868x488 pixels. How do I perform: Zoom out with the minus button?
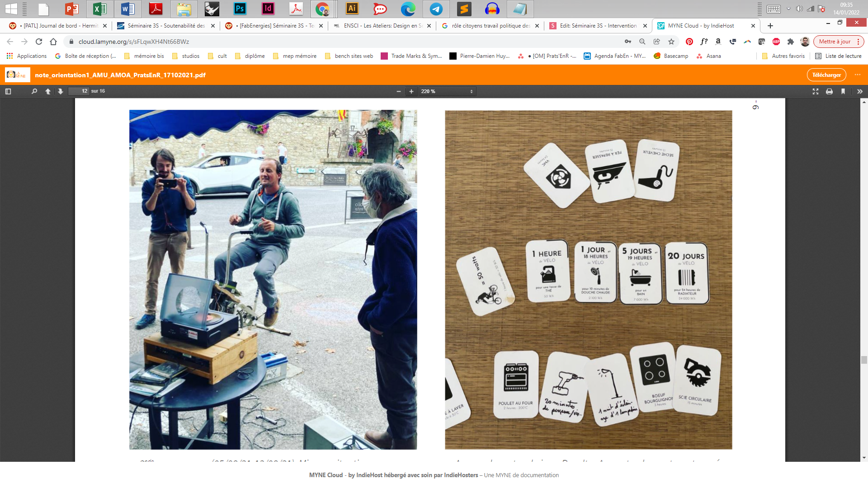pos(399,91)
